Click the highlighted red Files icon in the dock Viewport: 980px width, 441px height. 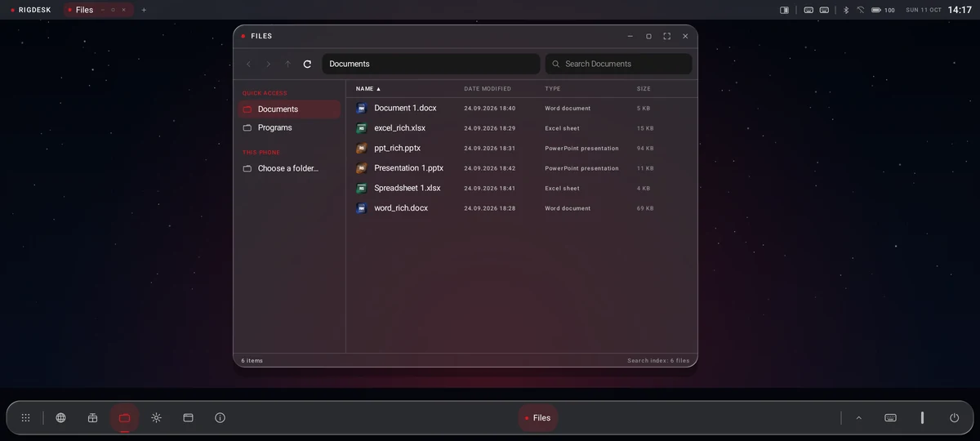click(124, 417)
